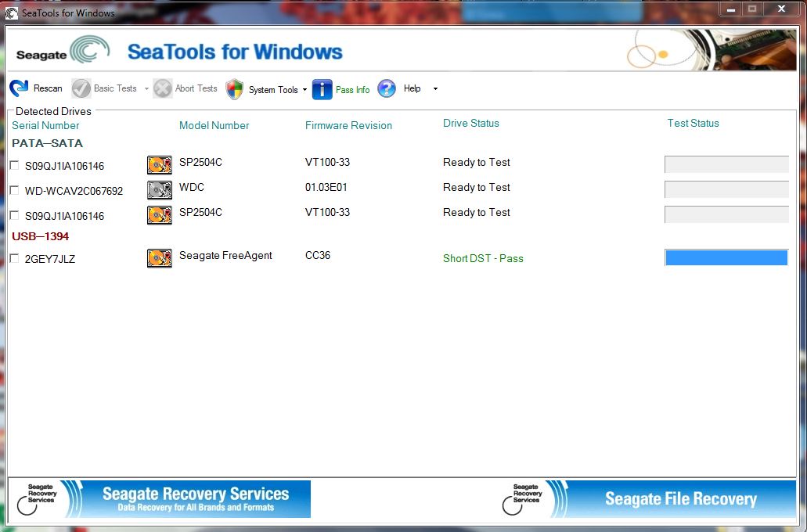Check the 2GEY7JLZ USB drive checkbox
This screenshot has width=807, height=532.
[x=14, y=258]
